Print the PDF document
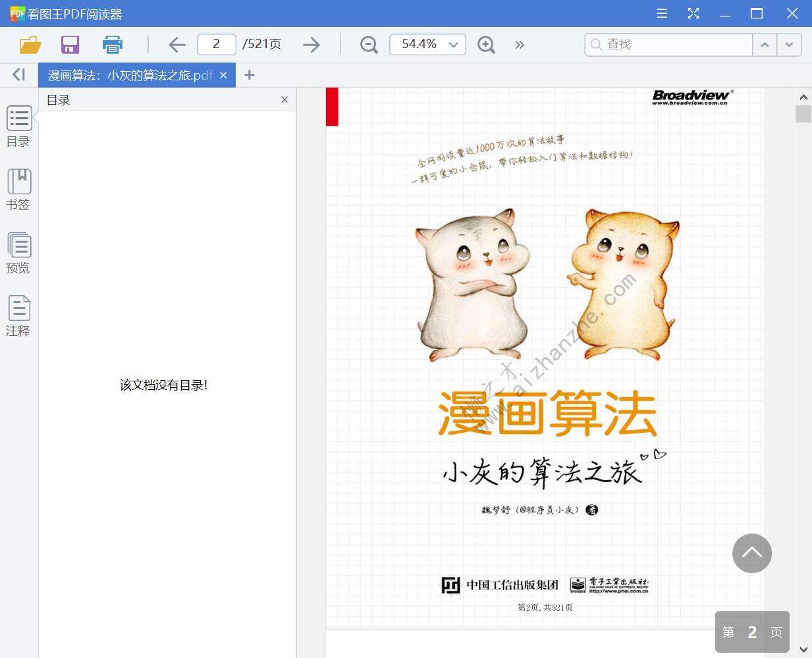The width and height of the screenshot is (812, 658). pos(112,44)
